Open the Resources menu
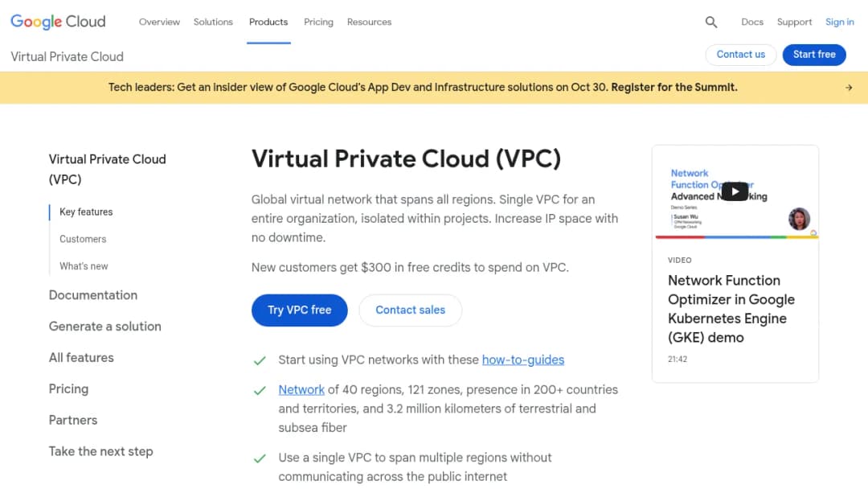The width and height of the screenshot is (868, 489). pos(369,23)
